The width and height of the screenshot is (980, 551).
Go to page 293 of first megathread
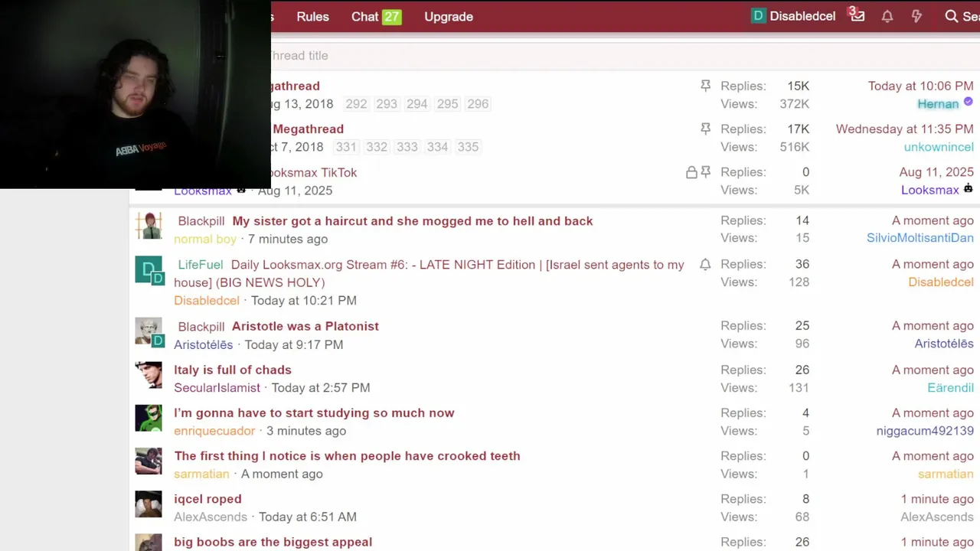point(387,104)
